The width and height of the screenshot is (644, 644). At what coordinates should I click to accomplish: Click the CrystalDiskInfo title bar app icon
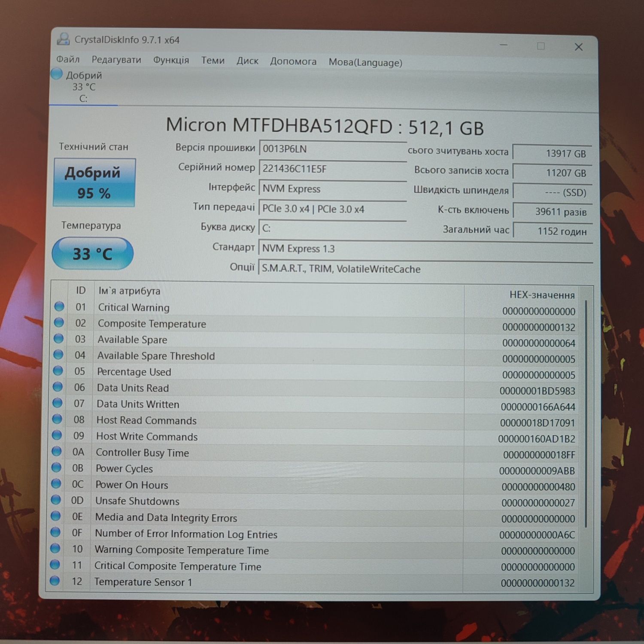click(x=63, y=39)
